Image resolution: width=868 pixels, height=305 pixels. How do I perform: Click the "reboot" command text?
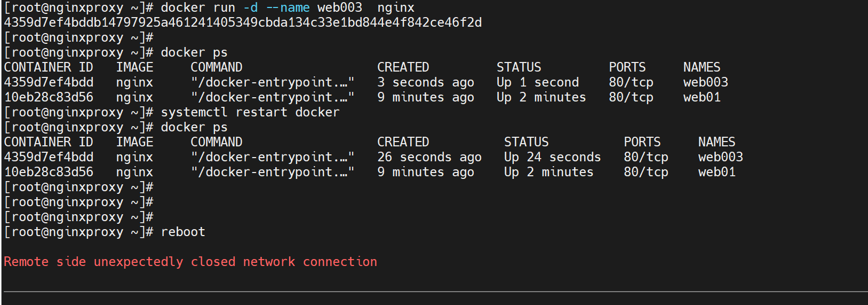pyautogui.click(x=183, y=232)
